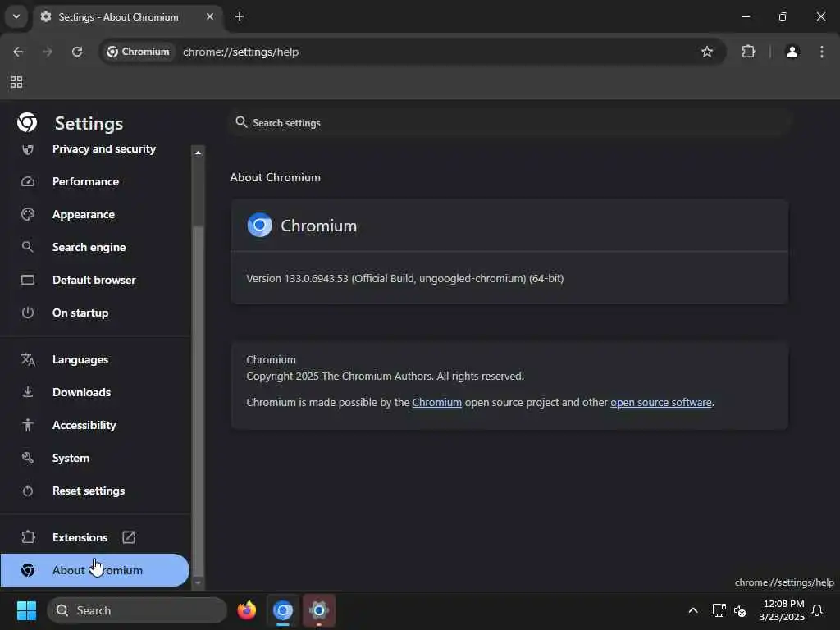Viewport: 840px width, 630px height.
Task: Click the Search settings field
Action: pos(510,123)
